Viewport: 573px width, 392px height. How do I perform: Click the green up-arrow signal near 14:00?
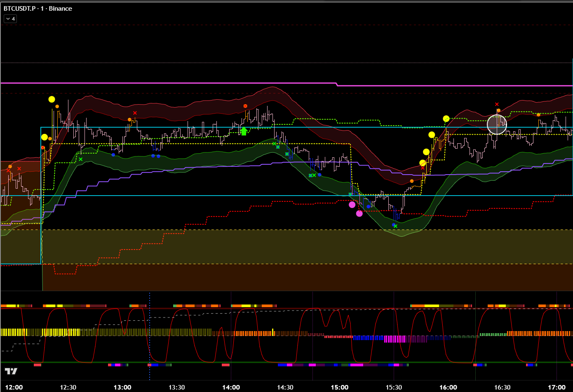(x=244, y=131)
